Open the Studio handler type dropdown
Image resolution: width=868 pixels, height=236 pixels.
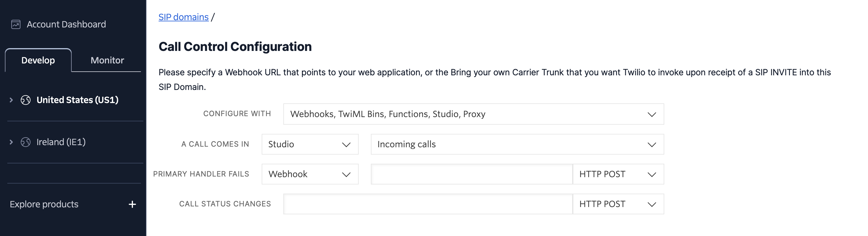tap(310, 144)
